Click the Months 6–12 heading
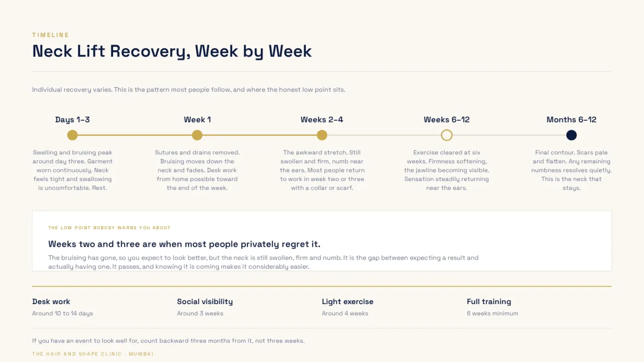The width and height of the screenshot is (644, 362). 571,119
